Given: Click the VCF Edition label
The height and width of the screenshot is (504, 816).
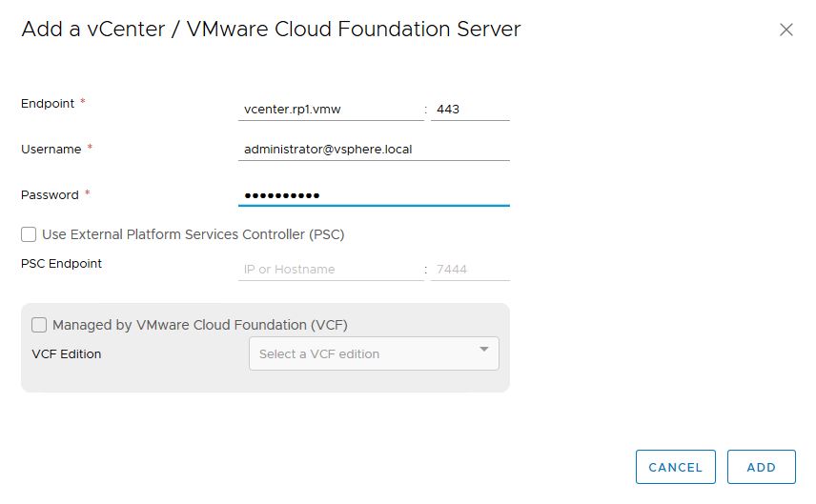Looking at the screenshot, I should [x=67, y=353].
